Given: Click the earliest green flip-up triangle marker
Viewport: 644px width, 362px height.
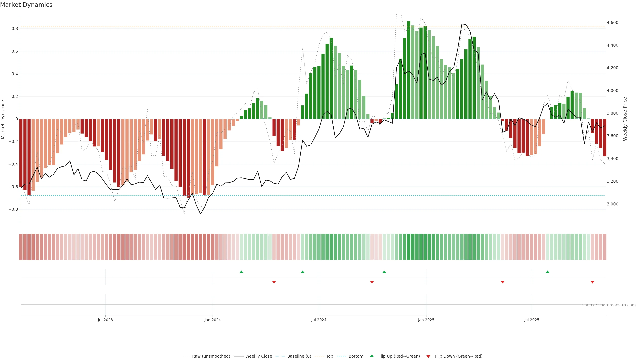Looking at the screenshot, I should [x=241, y=272].
